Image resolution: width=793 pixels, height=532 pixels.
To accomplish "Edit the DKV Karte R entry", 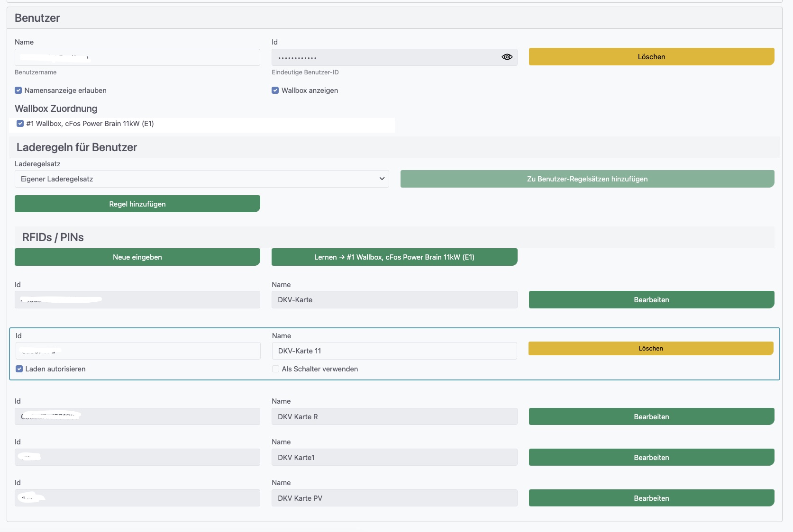I will coord(651,417).
